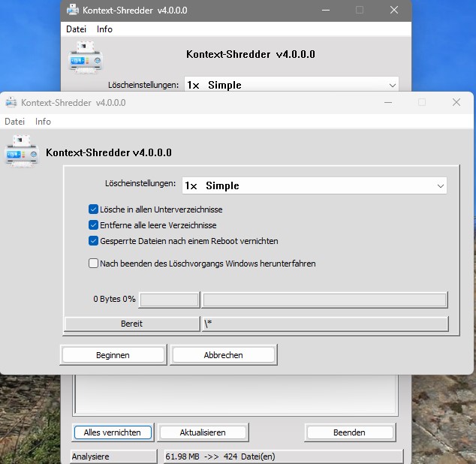Open the Löscheinstellungen dropdown in the front window

(x=314, y=185)
